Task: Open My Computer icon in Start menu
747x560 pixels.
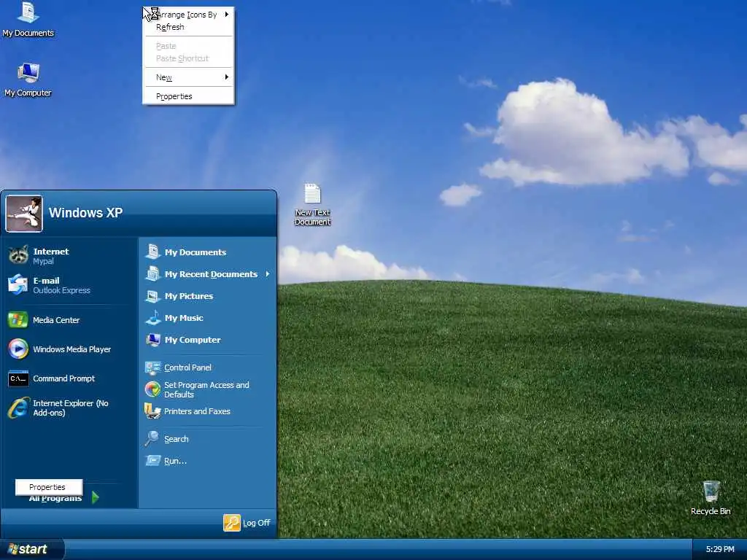Action: [153, 340]
